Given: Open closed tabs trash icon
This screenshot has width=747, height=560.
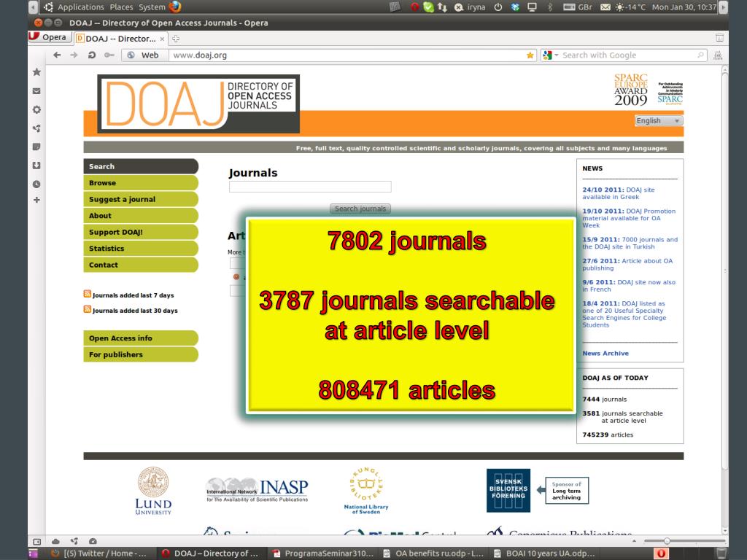Looking at the screenshot, I should [x=719, y=38].
